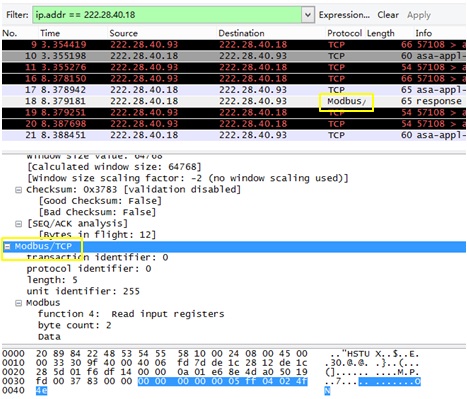Select the Calculated window size line

114,167
